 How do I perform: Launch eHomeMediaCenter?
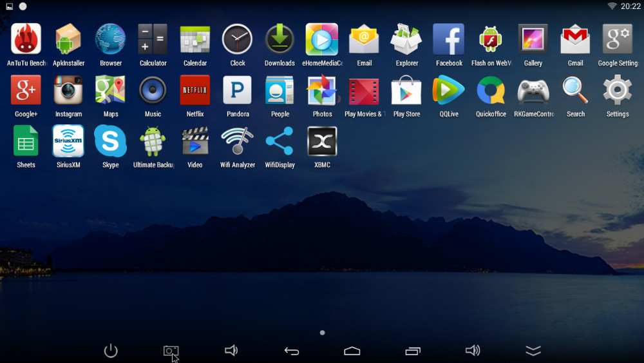coord(322,39)
